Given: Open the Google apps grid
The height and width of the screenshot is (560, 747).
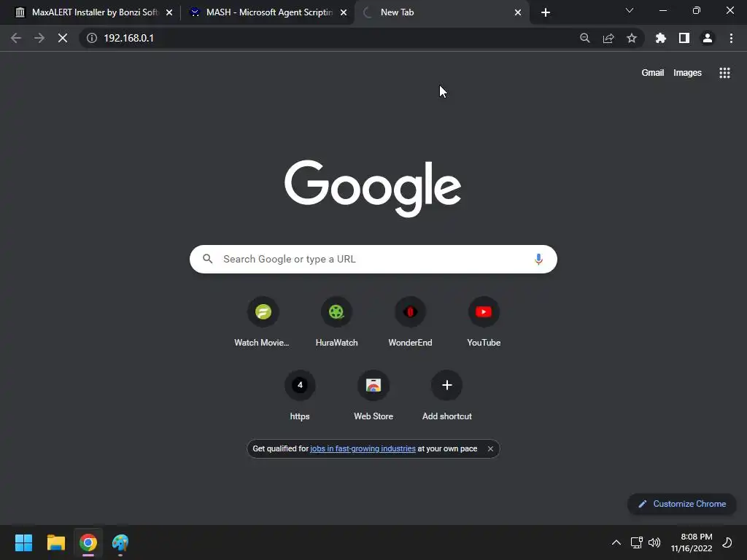Looking at the screenshot, I should pyautogui.click(x=724, y=73).
